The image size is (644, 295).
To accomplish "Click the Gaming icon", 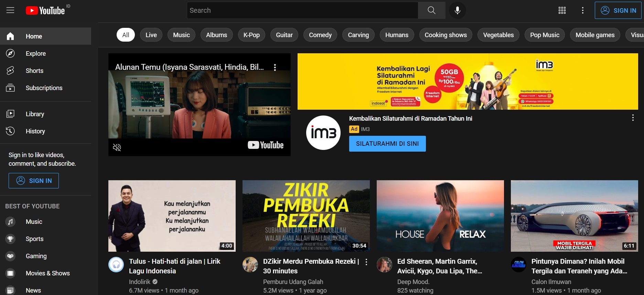I will [x=10, y=256].
